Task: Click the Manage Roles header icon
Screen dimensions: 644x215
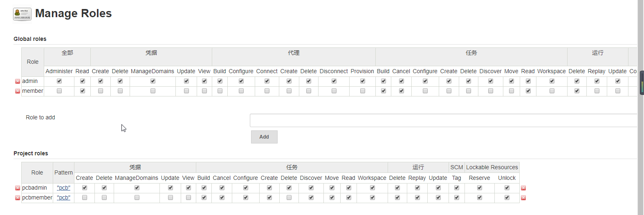Action: (x=22, y=14)
